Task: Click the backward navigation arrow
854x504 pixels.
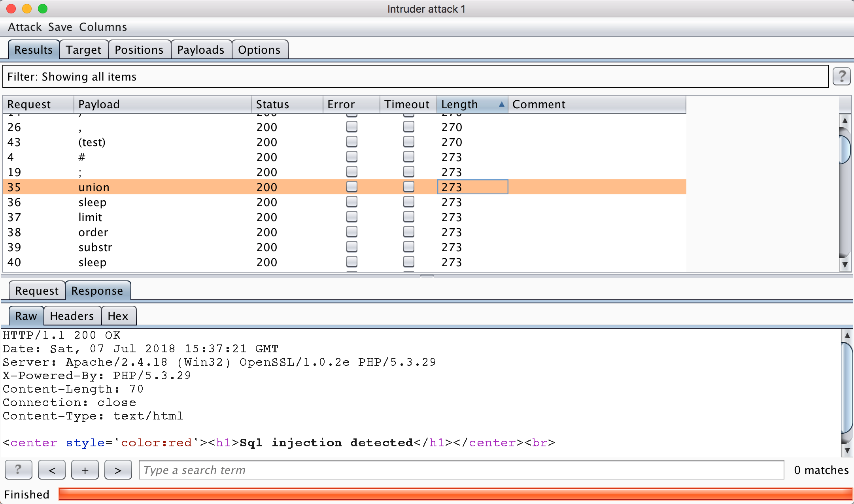Action: coord(52,469)
